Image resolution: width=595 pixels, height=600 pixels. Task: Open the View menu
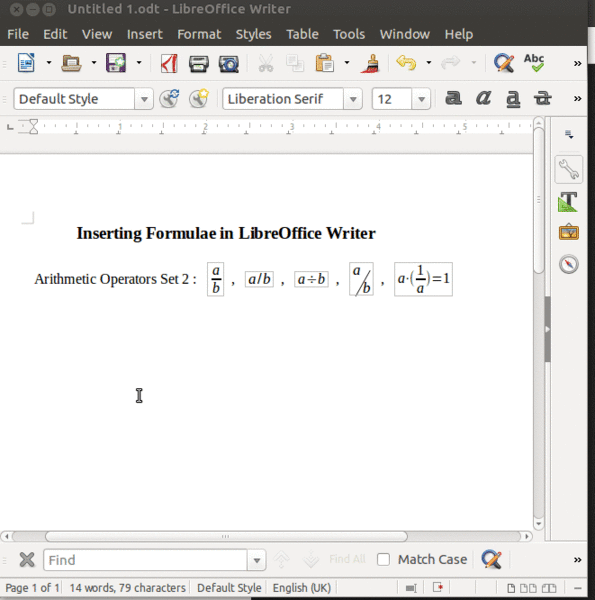pyautogui.click(x=97, y=34)
